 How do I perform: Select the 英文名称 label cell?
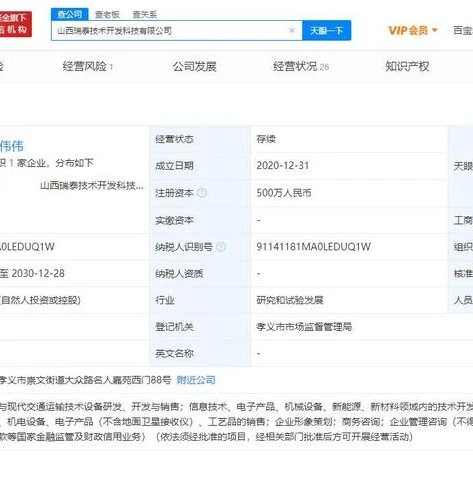click(x=200, y=353)
